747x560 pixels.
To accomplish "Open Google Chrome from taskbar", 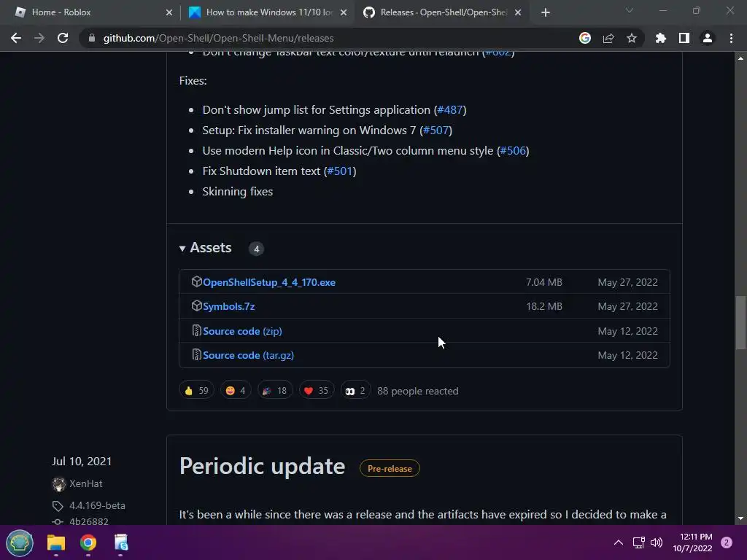I will [x=88, y=542].
